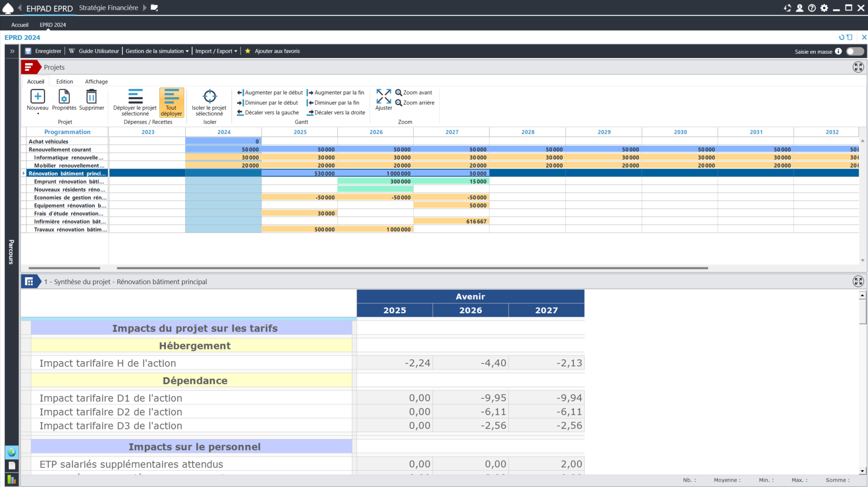Click the 616667 Gantt bar cell
Viewport: 868px width, 488px height.
pos(451,222)
